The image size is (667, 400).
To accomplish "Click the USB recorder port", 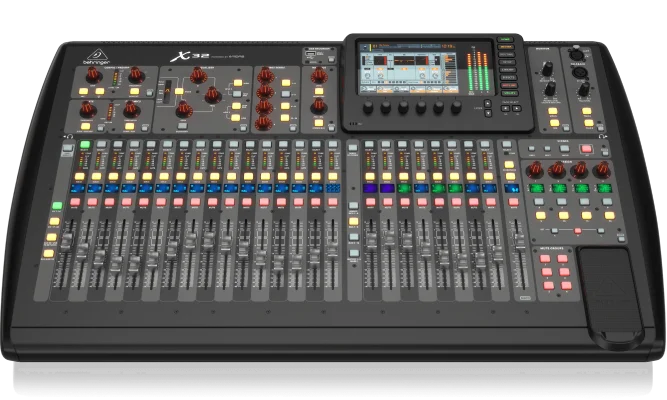I will point(310,55).
